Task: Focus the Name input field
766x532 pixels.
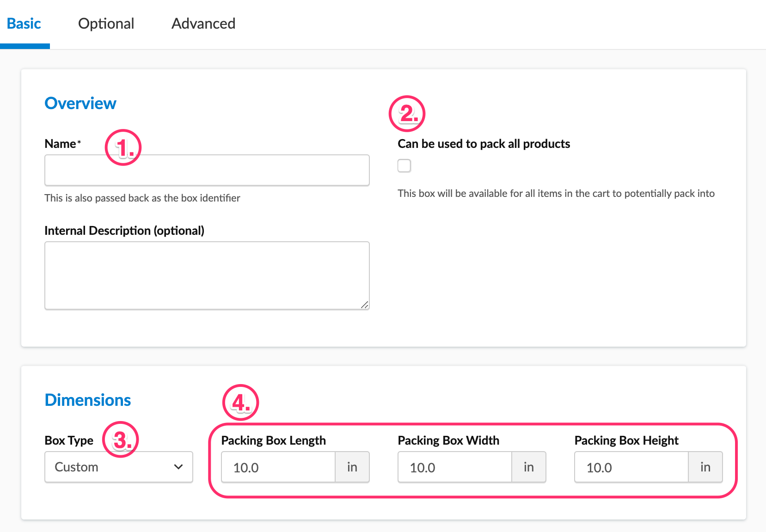Action: pyautogui.click(x=207, y=171)
